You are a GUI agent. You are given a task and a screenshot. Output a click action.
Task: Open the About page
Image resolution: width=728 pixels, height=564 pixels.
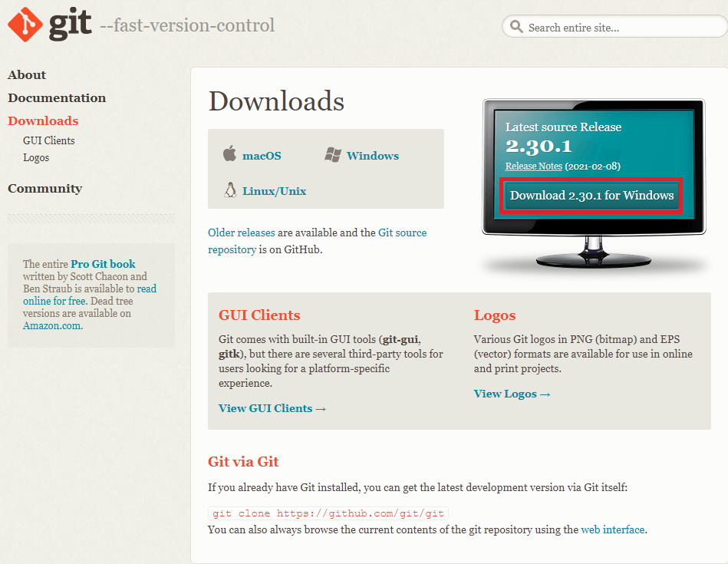coord(27,74)
